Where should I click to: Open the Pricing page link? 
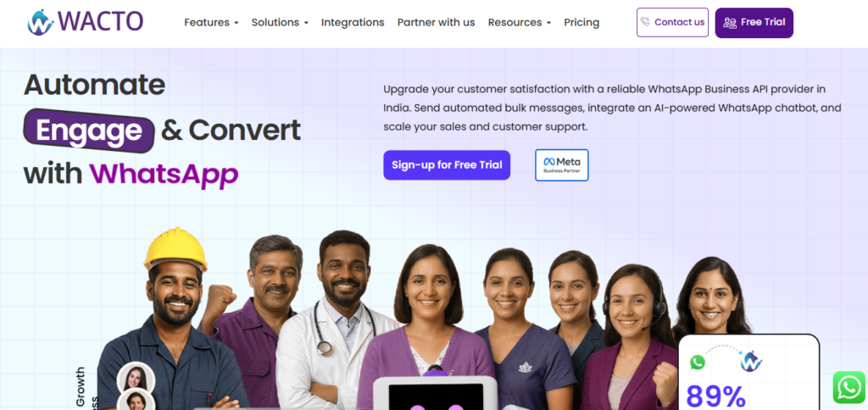click(581, 23)
